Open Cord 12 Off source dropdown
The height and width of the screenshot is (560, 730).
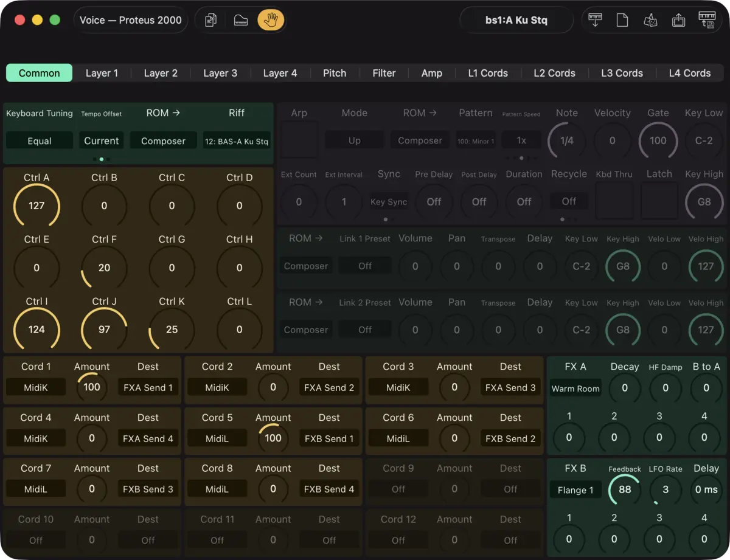398,540
